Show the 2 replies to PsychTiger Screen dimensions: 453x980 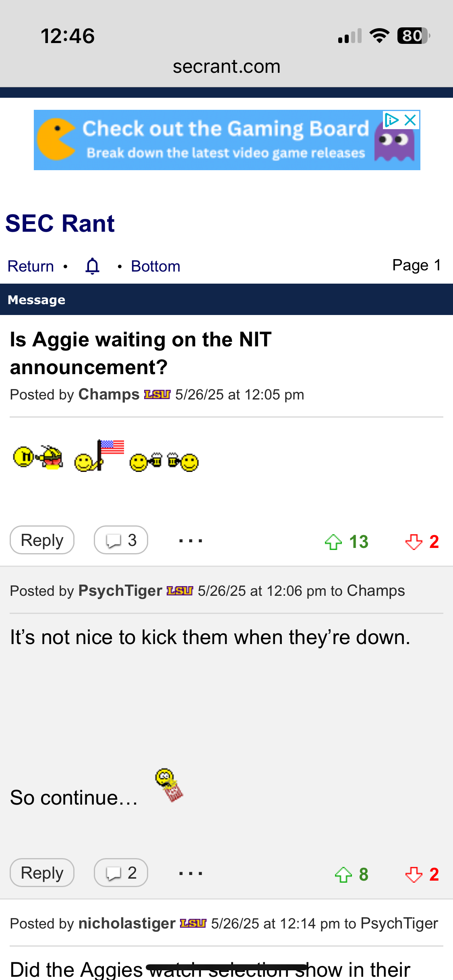coord(121,873)
